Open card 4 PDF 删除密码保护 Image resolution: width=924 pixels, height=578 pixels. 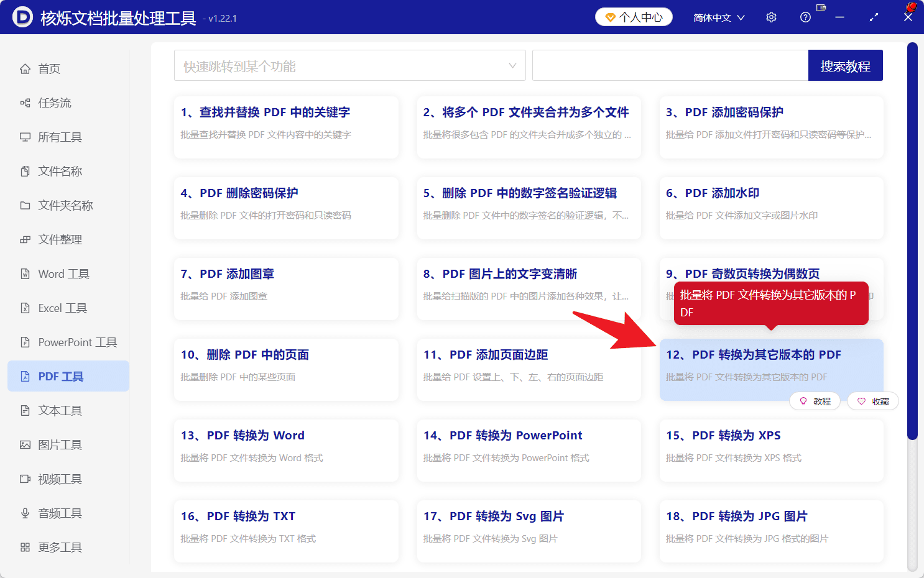[286, 208]
